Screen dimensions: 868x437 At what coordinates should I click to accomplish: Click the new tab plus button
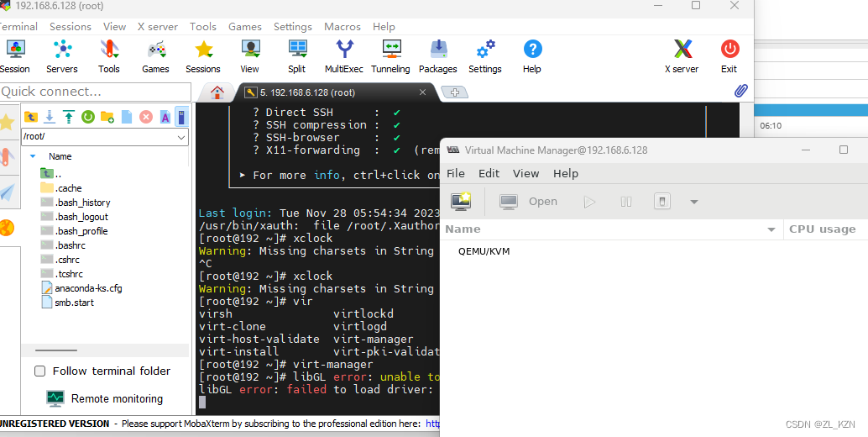pyautogui.click(x=455, y=92)
